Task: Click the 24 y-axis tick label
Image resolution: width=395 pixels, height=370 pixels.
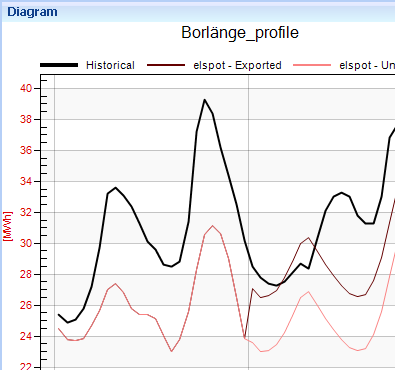Action: click(x=26, y=336)
